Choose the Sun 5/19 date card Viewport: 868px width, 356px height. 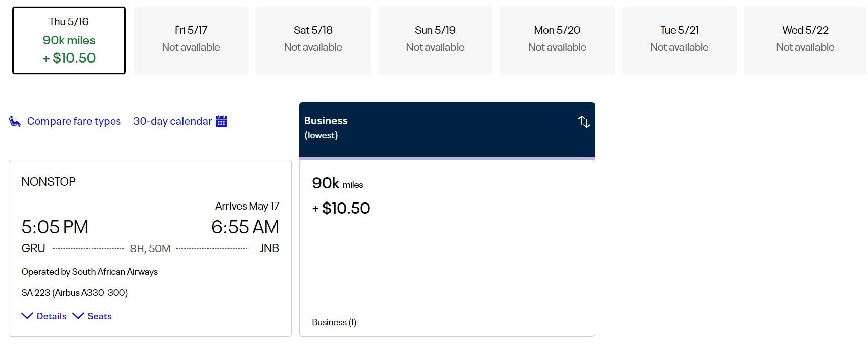[x=435, y=40]
